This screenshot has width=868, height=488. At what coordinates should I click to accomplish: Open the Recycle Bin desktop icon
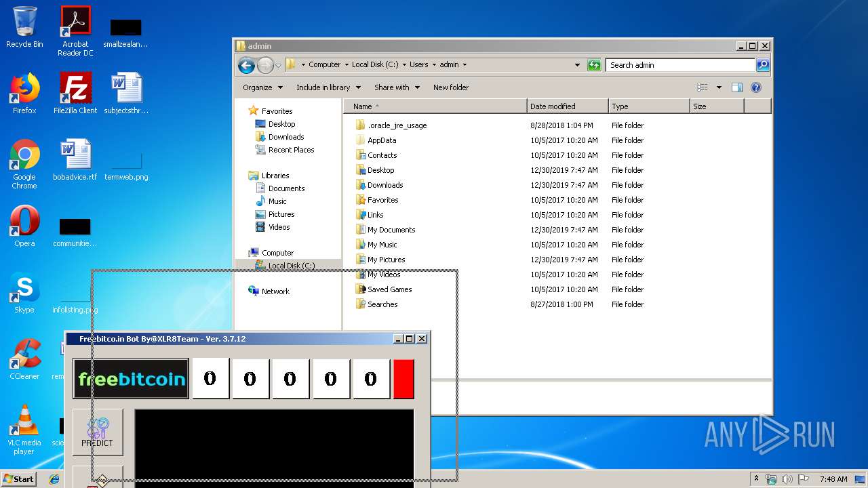click(24, 28)
